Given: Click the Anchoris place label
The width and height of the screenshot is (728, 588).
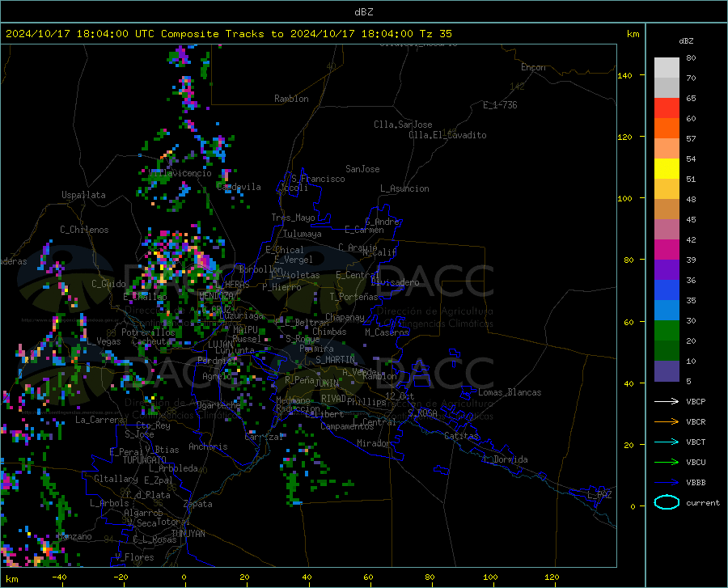Looking at the screenshot, I should pyautogui.click(x=208, y=446).
